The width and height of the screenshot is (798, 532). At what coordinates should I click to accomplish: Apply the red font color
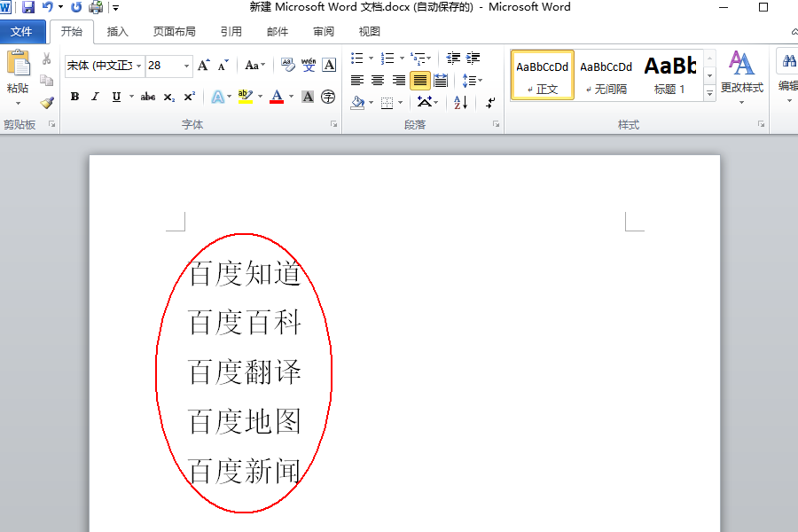pos(277,97)
